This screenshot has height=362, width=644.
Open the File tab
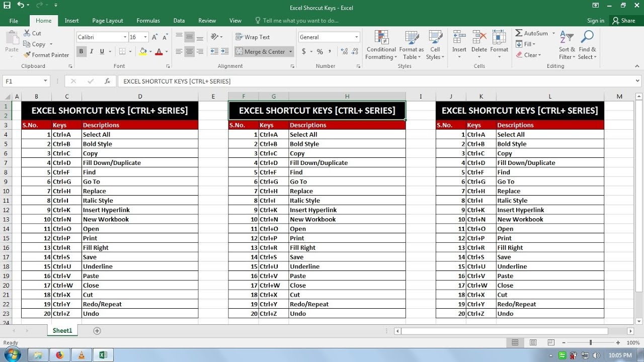click(x=14, y=21)
